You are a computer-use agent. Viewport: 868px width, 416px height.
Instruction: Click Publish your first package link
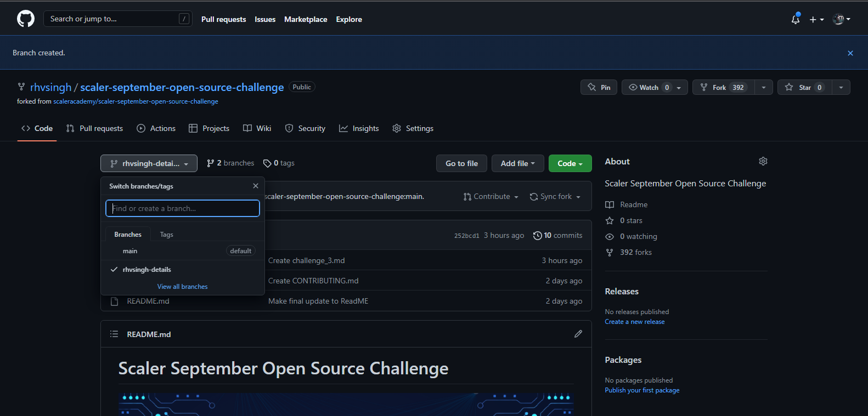[642, 390]
